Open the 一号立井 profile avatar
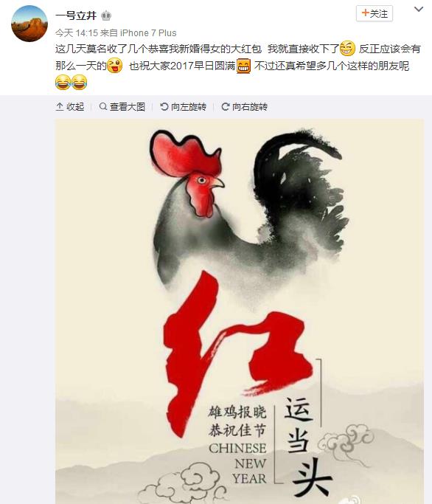 click(x=29, y=24)
